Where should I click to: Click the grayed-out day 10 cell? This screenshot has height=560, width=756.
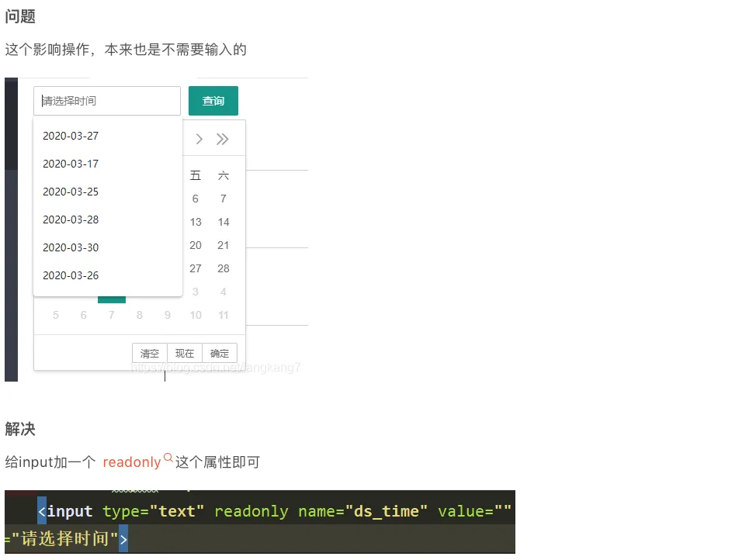[195, 315]
